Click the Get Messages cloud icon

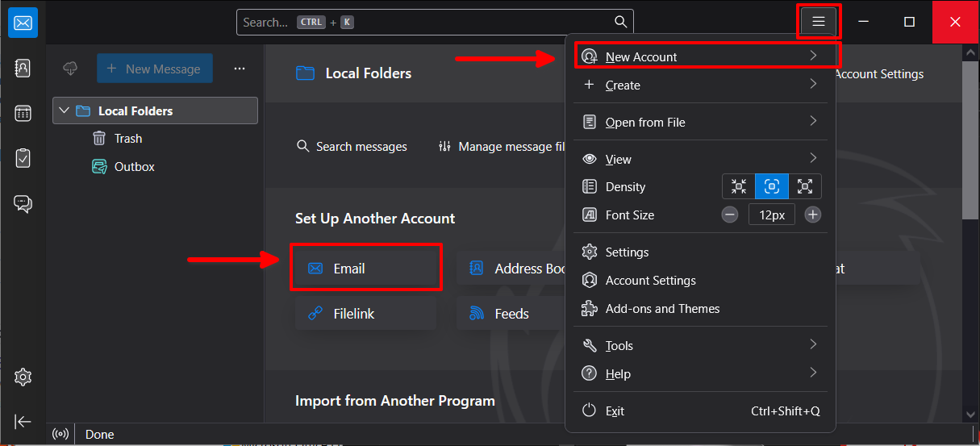click(x=70, y=69)
